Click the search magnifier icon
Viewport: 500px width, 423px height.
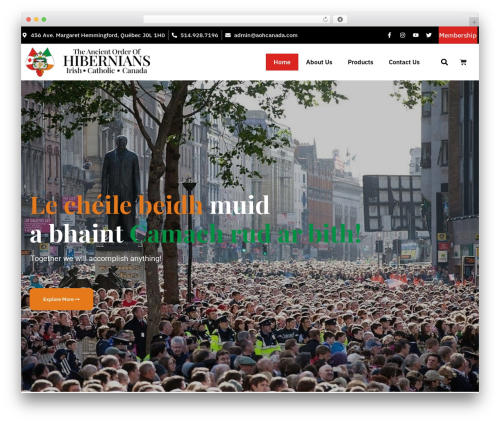click(x=444, y=62)
